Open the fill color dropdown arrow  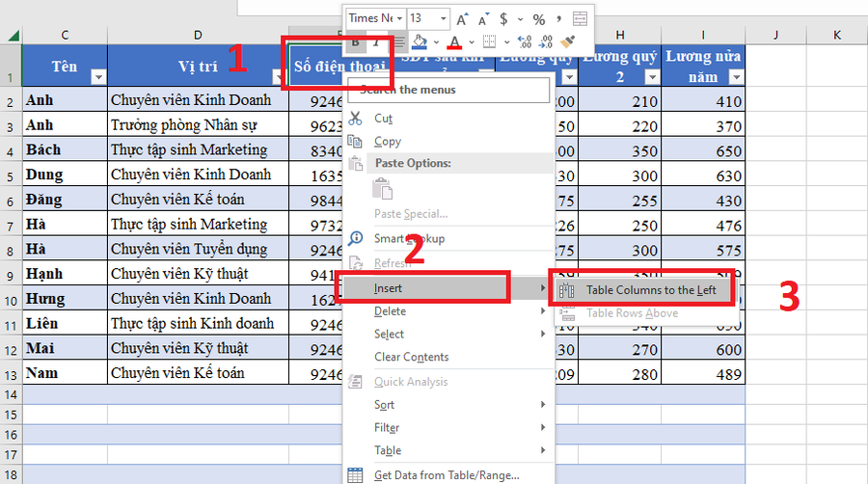click(x=436, y=42)
